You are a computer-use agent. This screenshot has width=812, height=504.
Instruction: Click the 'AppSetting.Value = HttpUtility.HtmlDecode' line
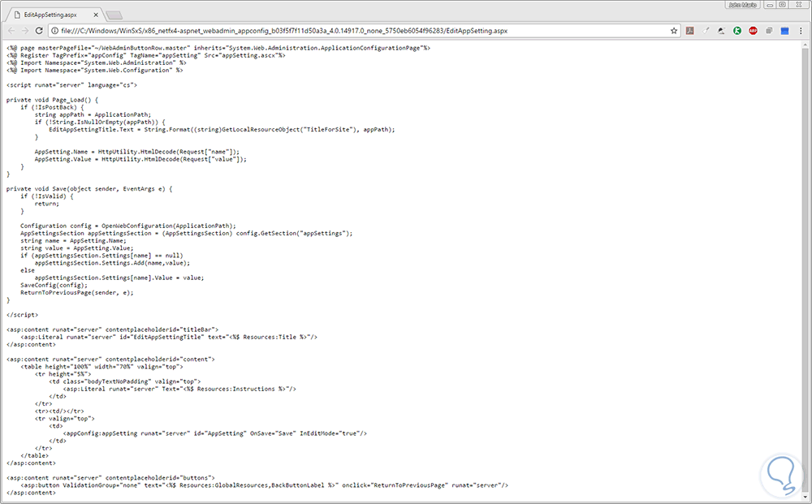tap(140, 159)
